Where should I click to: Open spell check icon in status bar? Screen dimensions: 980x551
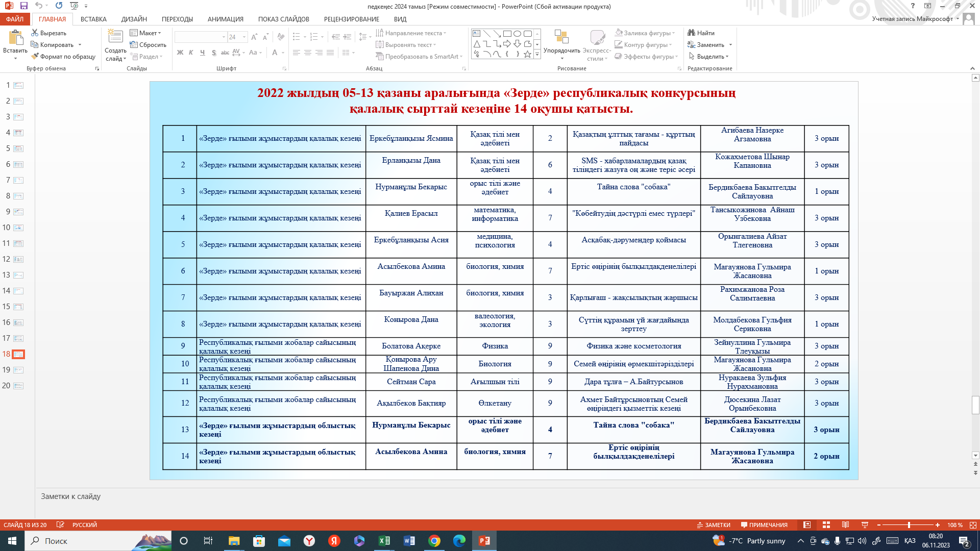60,525
